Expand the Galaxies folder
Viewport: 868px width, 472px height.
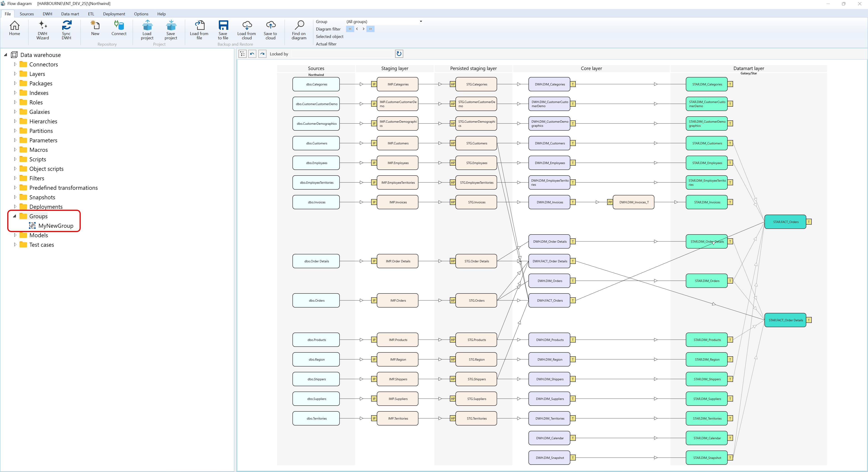click(x=15, y=112)
